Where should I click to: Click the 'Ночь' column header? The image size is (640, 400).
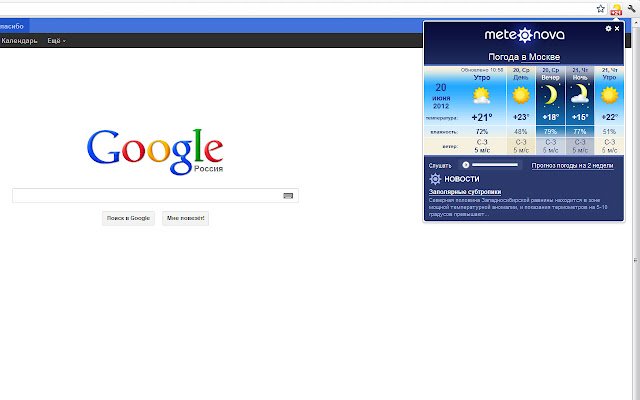point(580,77)
